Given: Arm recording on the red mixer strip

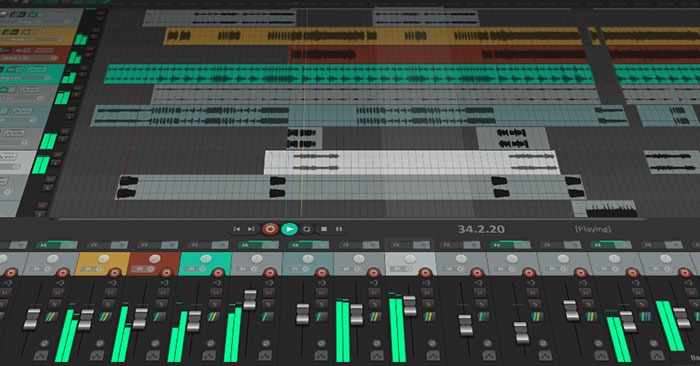Looking at the screenshot, I should pyautogui.click(x=166, y=273).
